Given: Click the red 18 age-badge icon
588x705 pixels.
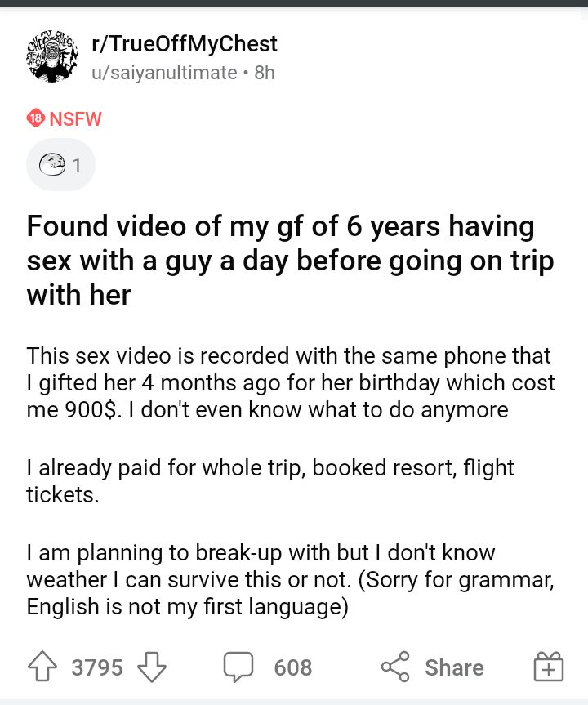Looking at the screenshot, I should 35,118.
